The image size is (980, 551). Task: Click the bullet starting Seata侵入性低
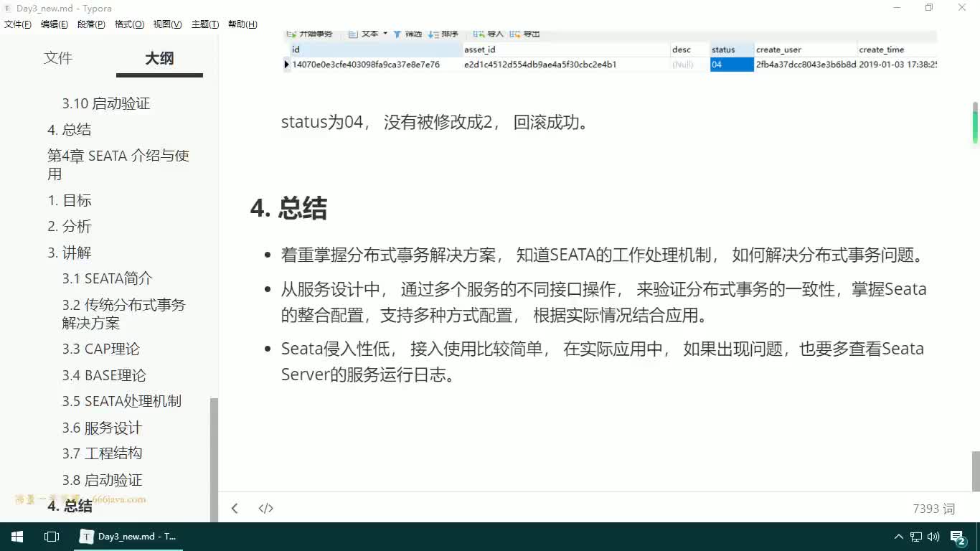602,362
